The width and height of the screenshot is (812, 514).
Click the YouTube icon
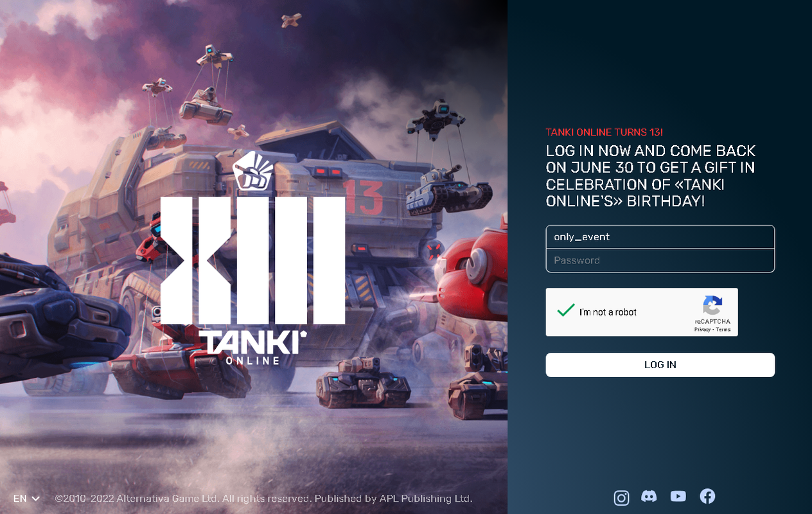click(x=678, y=496)
